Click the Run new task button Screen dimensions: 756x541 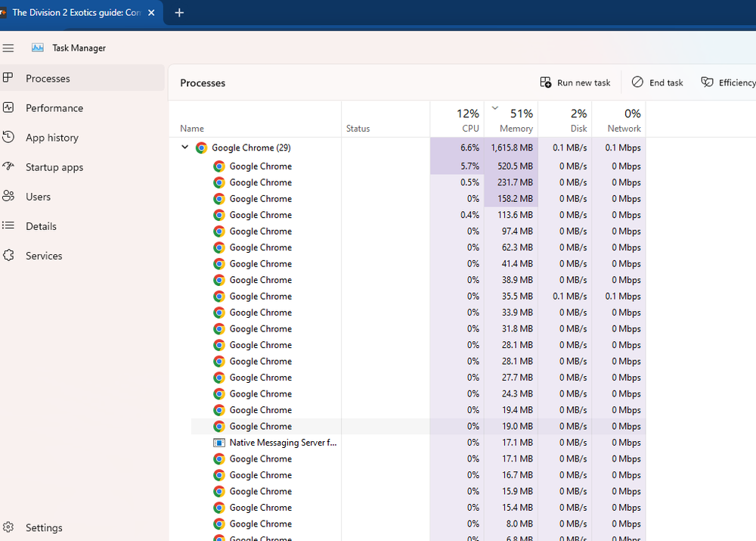[575, 82]
